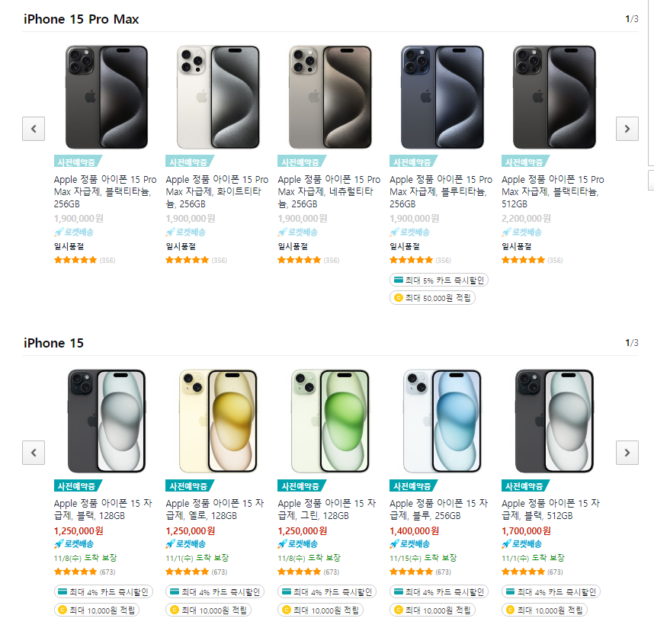This screenshot has width=654, height=644.
Task: Open yellow iPhone 15 product image
Action: point(218,421)
